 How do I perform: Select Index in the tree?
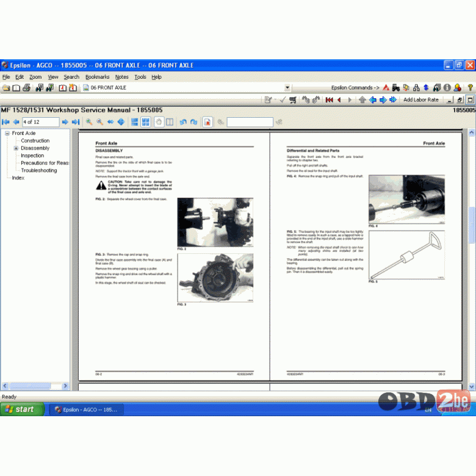(18, 178)
